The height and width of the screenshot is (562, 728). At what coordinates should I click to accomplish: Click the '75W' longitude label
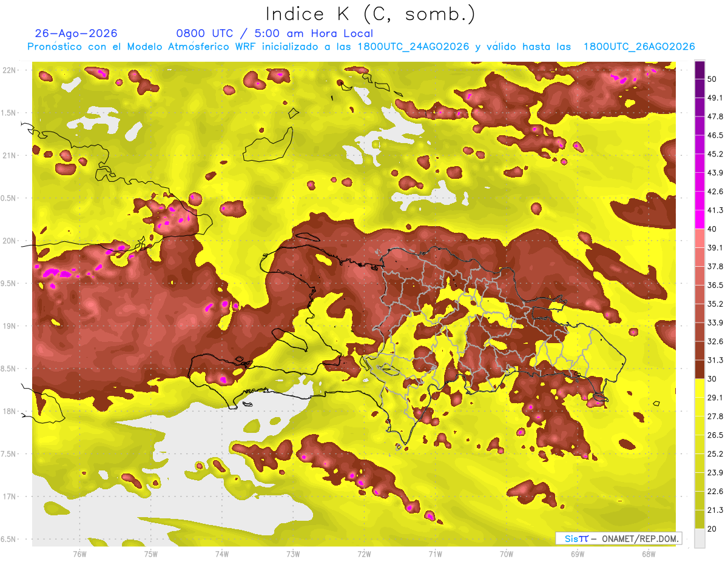[151, 554]
